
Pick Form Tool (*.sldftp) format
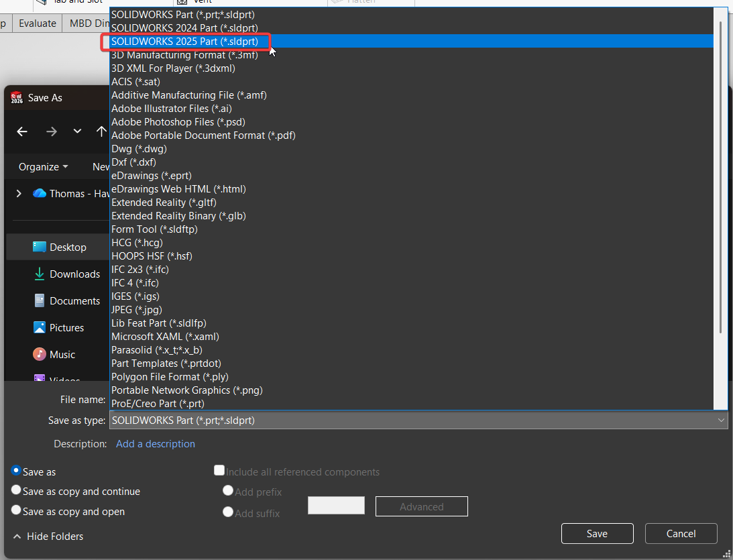(411, 229)
